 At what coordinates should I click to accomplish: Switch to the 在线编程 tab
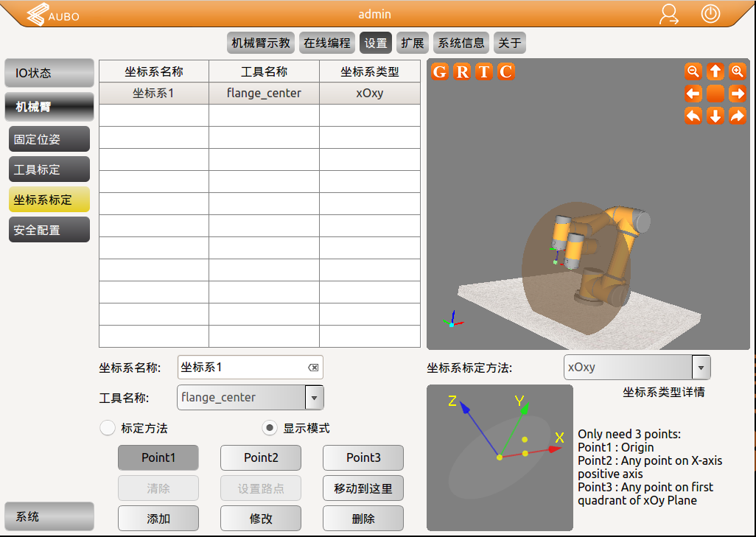tap(327, 43)
